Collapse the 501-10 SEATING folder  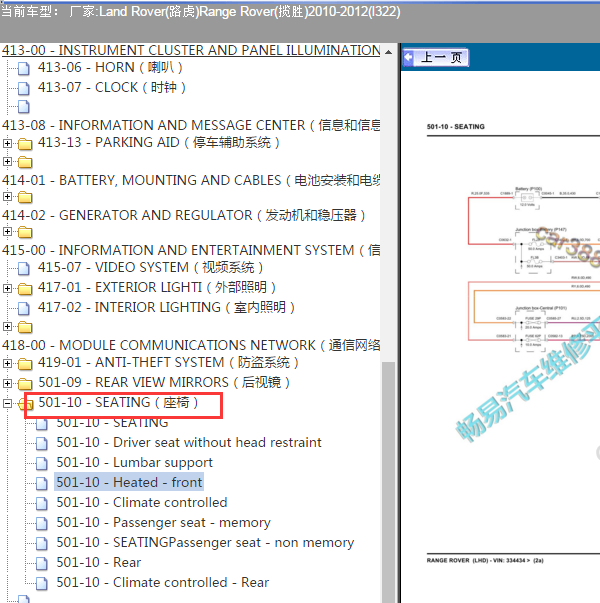coord(7,403)
